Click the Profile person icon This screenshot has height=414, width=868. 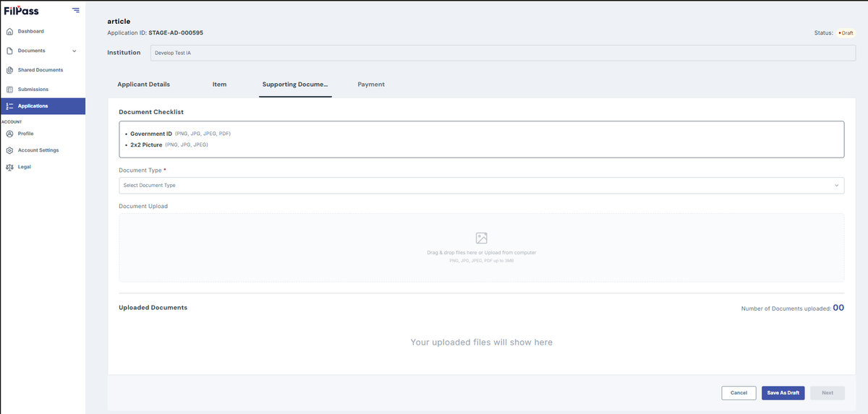(x=9, y=134)
